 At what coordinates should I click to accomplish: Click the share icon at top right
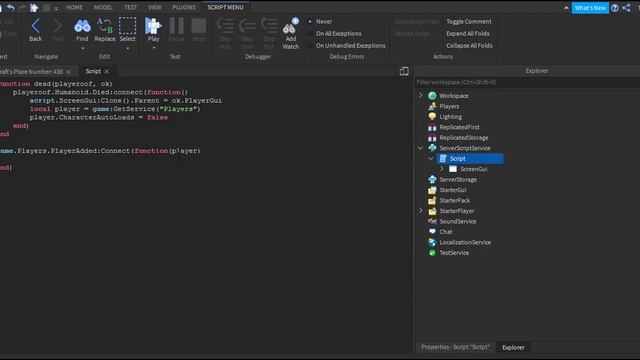pos(627,8)
